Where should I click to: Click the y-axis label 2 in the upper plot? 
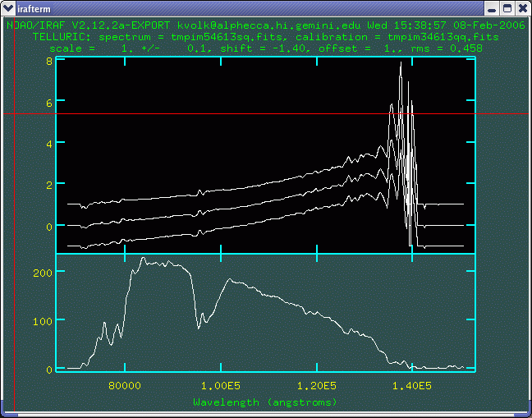pyautogui.click(x=49, y=186)
